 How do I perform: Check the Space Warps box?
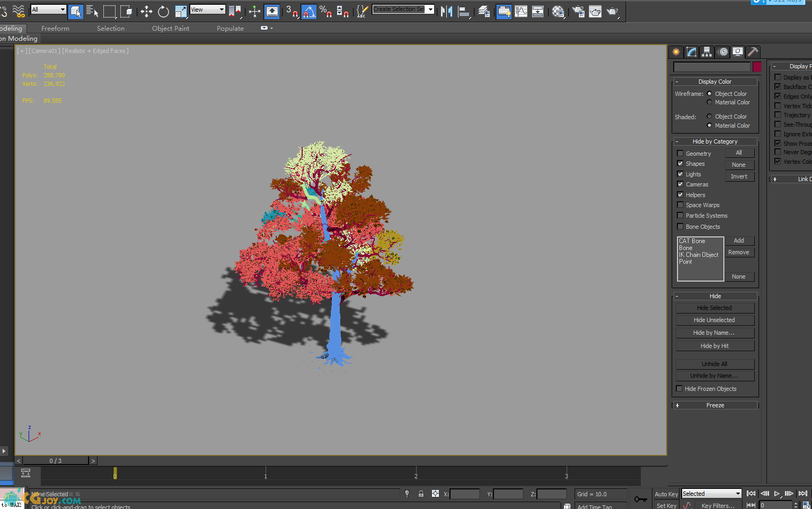[x=680, y=205]
